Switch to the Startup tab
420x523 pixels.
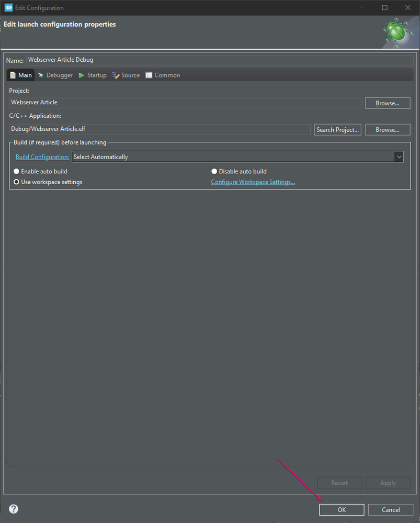pyautogui.click(x=93, y=75)
